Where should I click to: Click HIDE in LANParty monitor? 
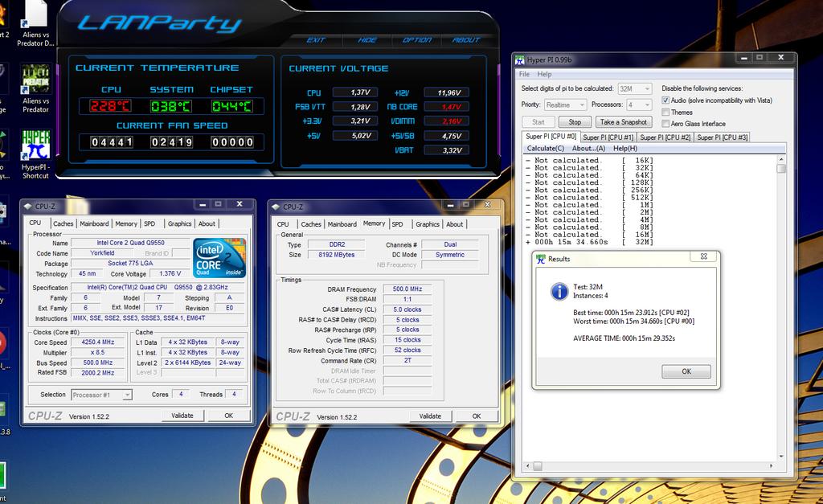(x=366, y=40)
